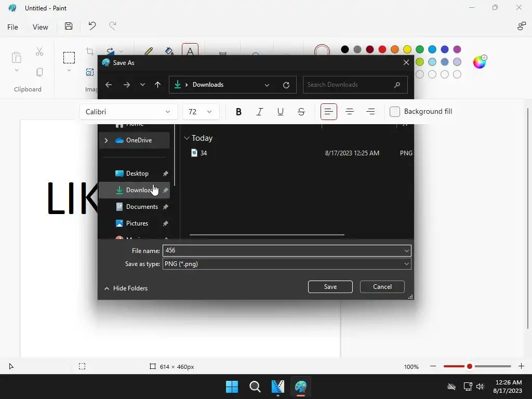Click the Cancel button

382,287
